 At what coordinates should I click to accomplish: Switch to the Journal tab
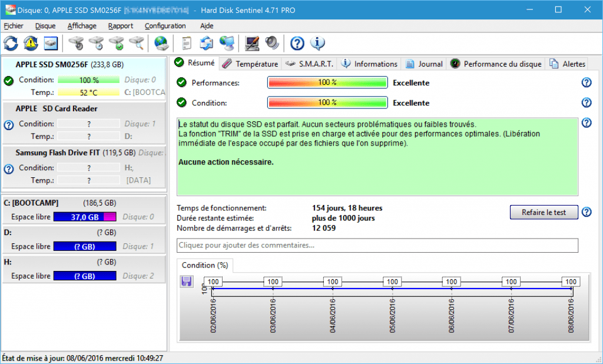(424, 64)
